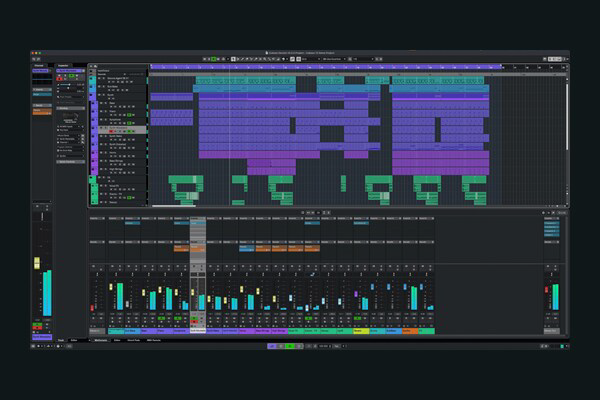Screen dimensions: 600x400
Task: Select the white arrow selection tool in toolbar
Action: pyautogui.click(x=232, y=59)
